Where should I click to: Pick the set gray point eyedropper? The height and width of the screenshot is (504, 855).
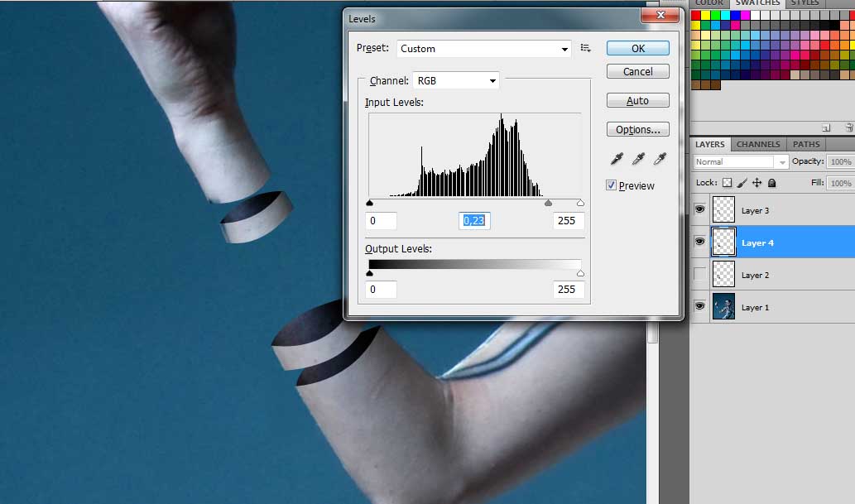(x=638, y=159)
